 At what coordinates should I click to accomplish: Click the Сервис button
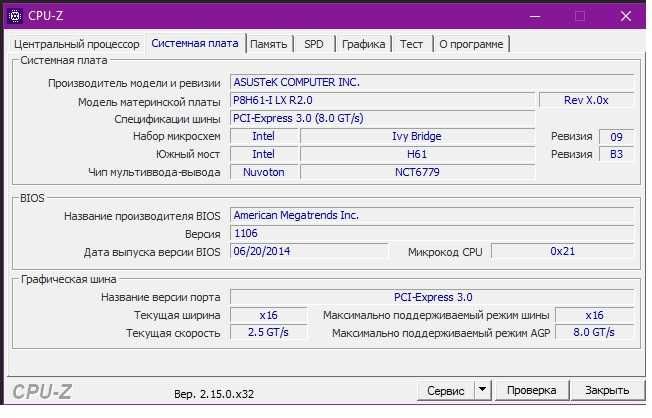tap(445, 391)
